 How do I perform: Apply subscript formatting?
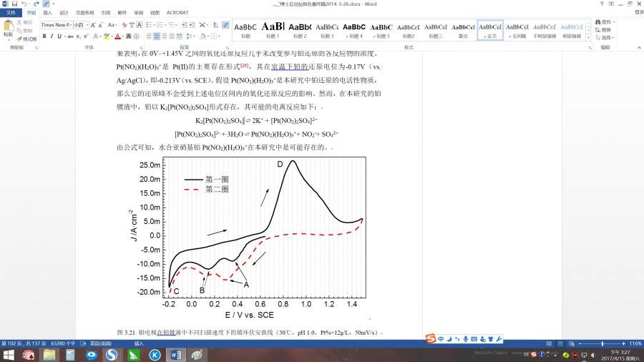tap(79, 36)
